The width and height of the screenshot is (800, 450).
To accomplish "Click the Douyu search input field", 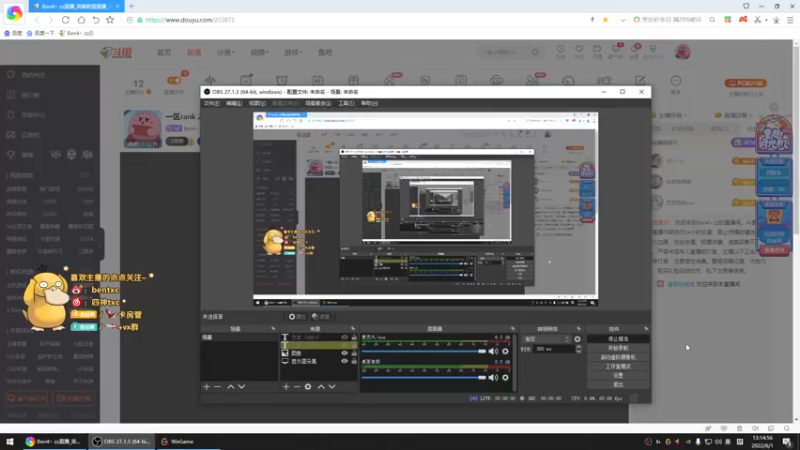I will click(x=503, y=52).
